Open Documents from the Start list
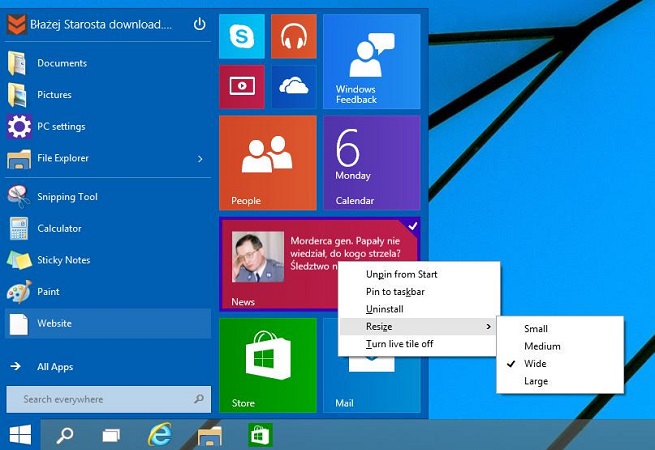 click(108, 63)
